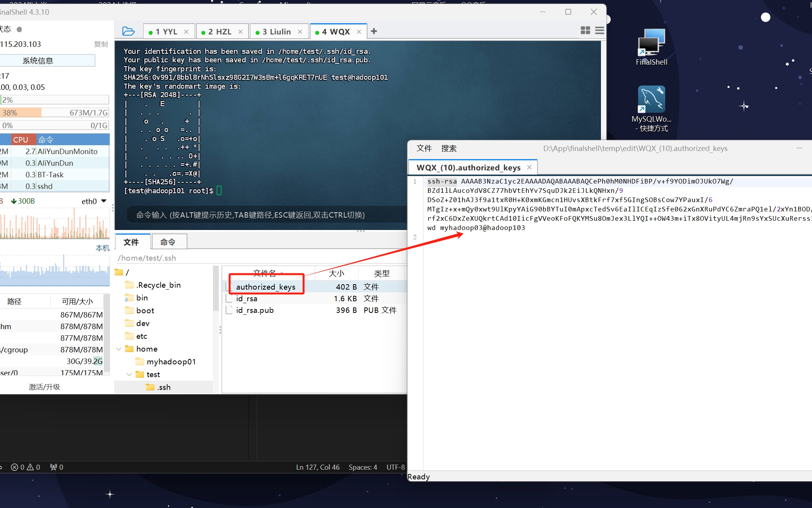Sort files by 大小 column header
This screenshot has width=812, height=508.
(x=336, y=273)
